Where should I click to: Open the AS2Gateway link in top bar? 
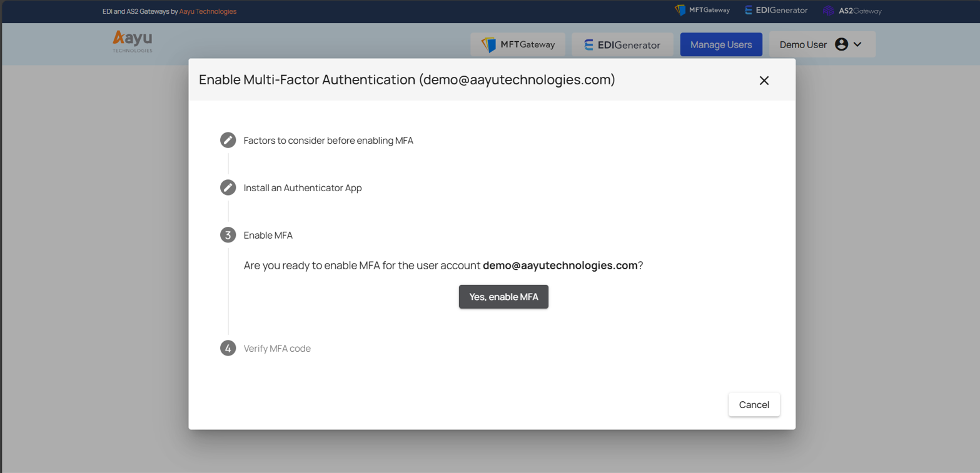[x=852, y=11]
